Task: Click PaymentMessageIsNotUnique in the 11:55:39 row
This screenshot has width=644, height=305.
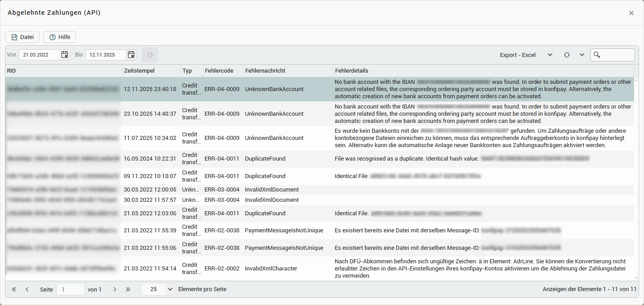Action: (284, 231)
